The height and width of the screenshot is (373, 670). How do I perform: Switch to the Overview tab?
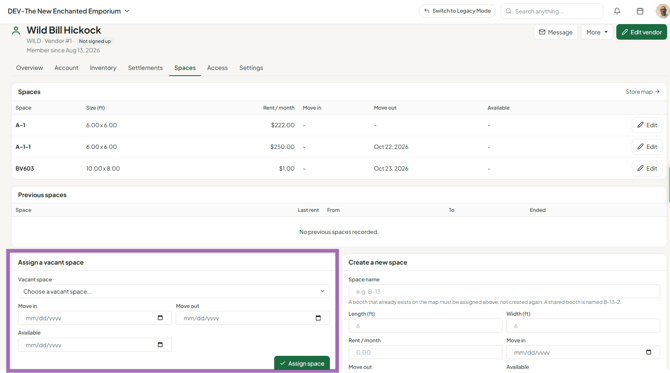tap(29, 68)
